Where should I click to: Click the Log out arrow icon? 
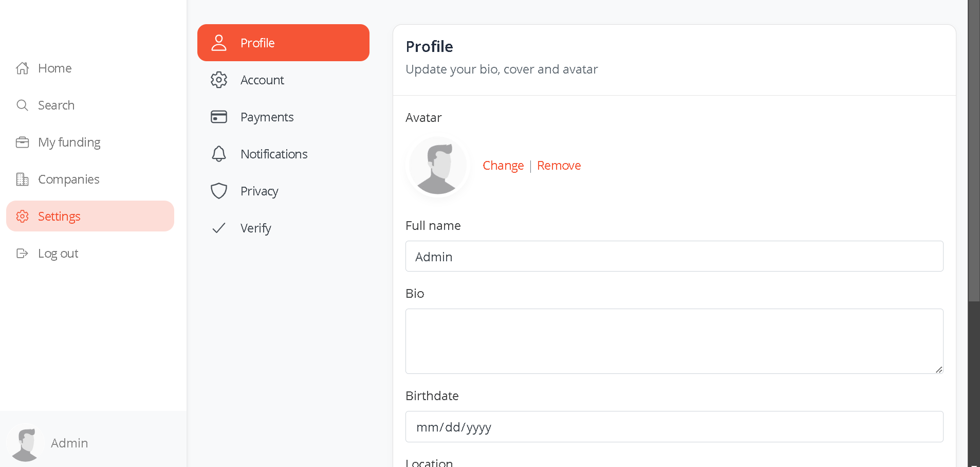(22, 253)
